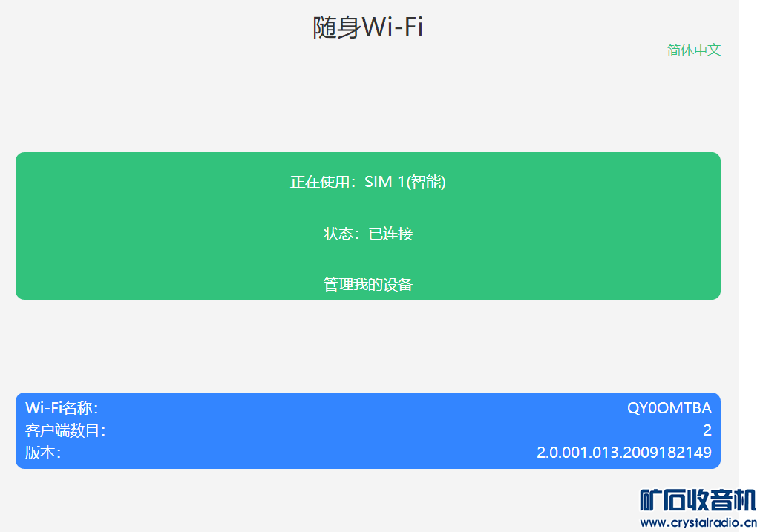Click the vertical scrollbar track on the right

click(750, 260)
